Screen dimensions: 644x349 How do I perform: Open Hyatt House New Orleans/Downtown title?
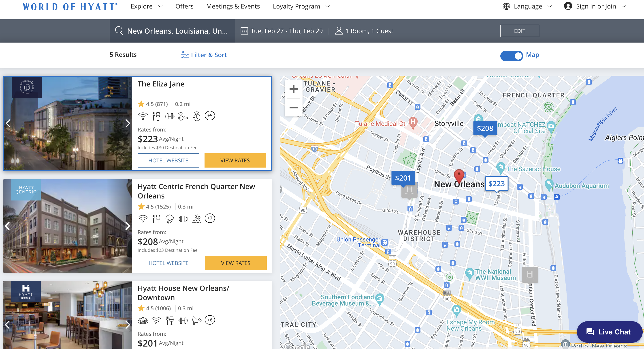click(x=183, y=293)
